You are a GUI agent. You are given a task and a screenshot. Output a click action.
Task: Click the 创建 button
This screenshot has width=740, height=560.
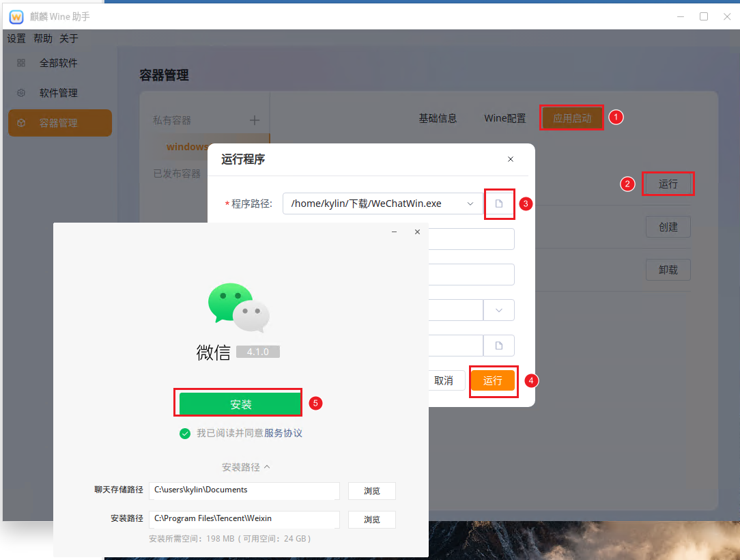coord(668,227)
